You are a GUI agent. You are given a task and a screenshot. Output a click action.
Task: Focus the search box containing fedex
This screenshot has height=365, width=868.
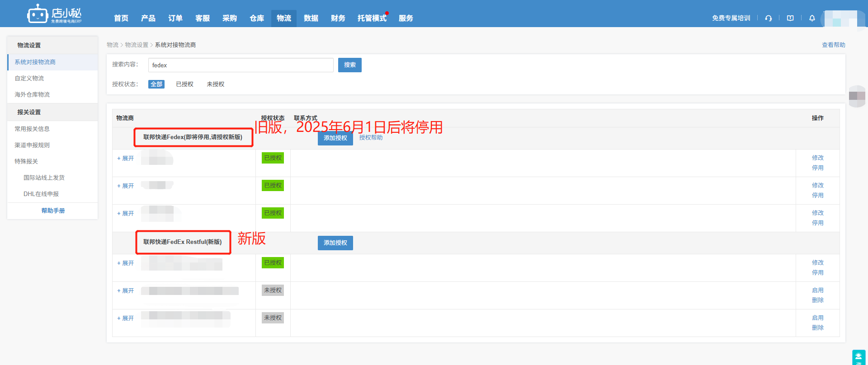(x=241, y=65)
